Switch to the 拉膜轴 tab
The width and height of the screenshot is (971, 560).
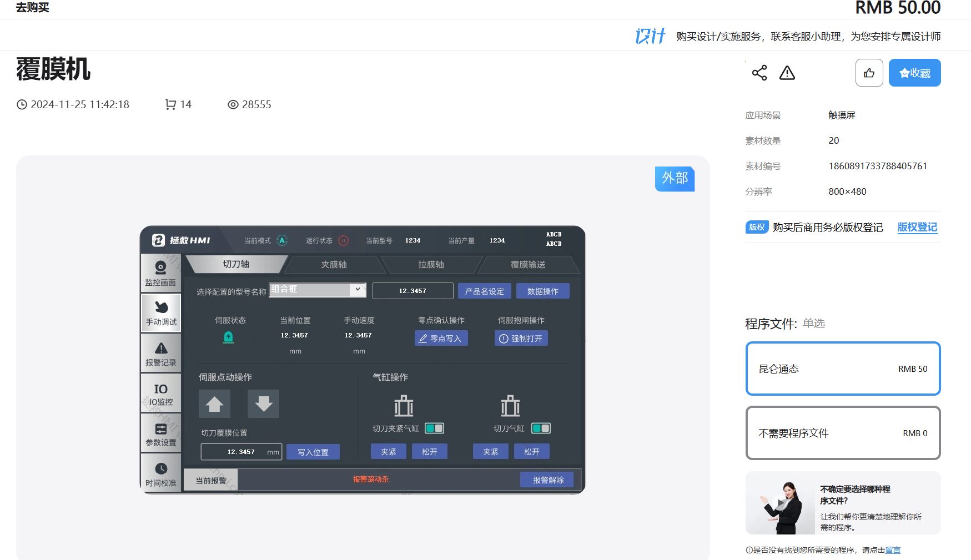pyautogui.click(x=431, y=265)
